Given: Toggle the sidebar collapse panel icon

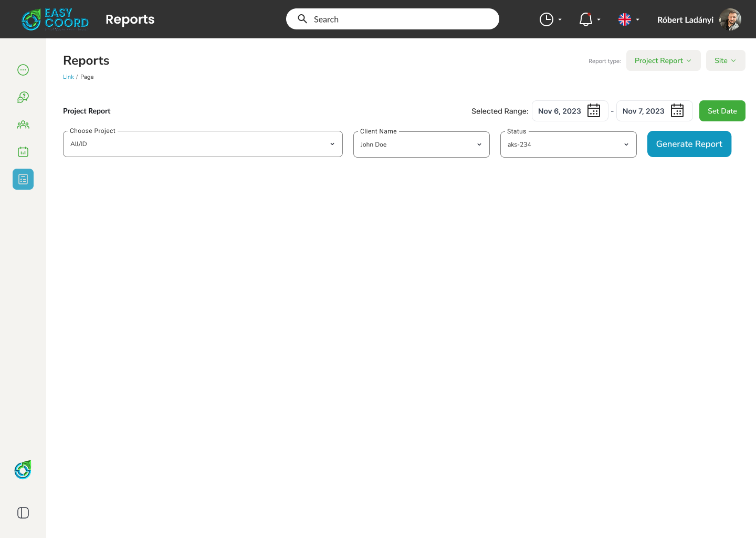Looking at the screenshot, I should (x=23, y=513).
